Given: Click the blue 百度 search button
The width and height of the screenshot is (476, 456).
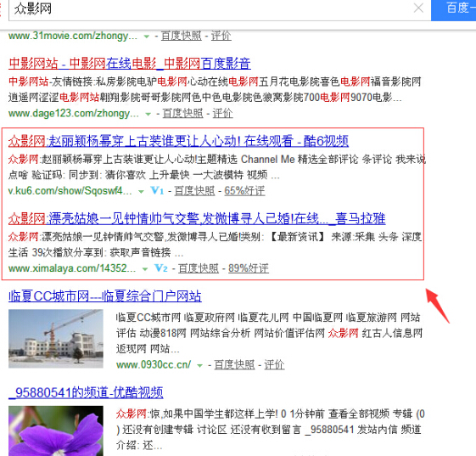Looking at the screenshot, I should pos(454,10).
